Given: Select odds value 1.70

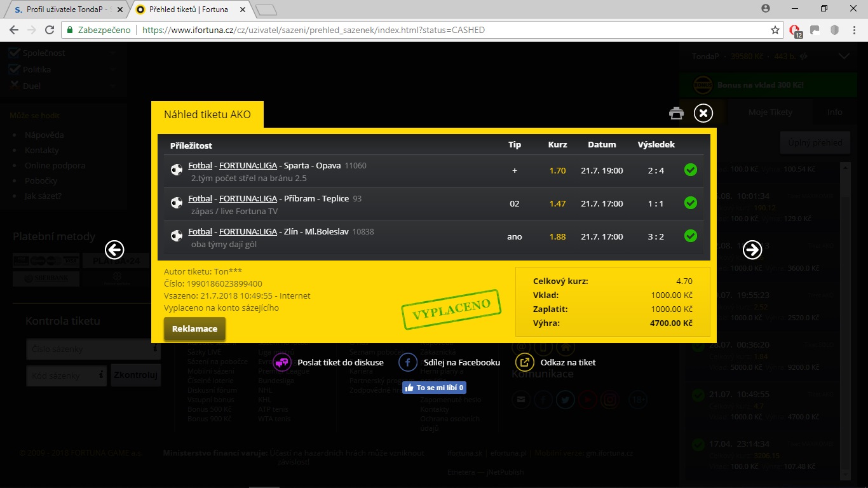Looking at the screenshot, I should tap(557, 170).
